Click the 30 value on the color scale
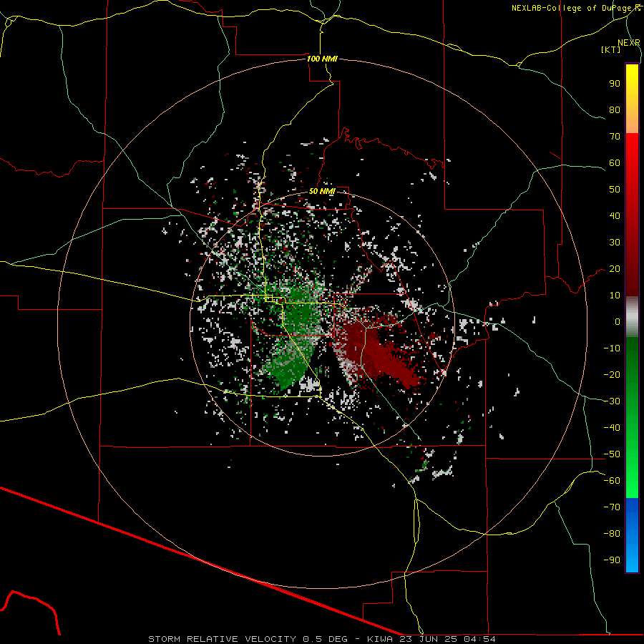Screen dimensions: 644x644 [615, 243]
